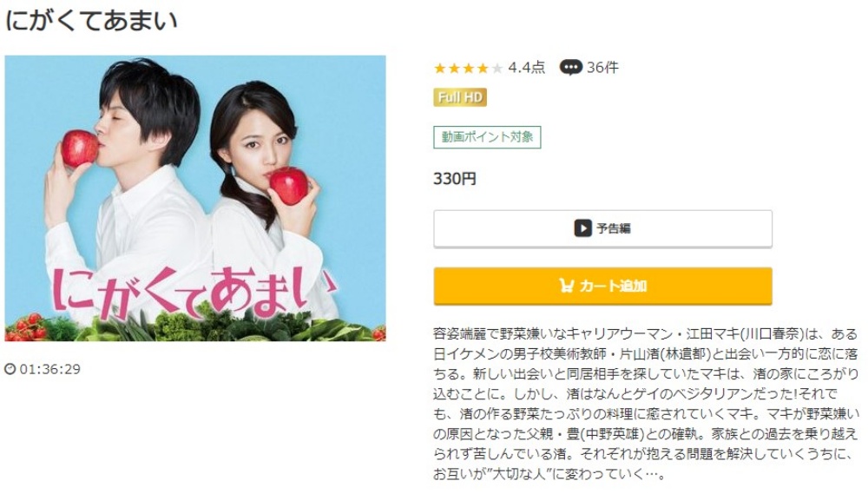The width and height of the screenshot is (868, 494).
Task: Click the Full HD badge
Action: click(460, 97)
